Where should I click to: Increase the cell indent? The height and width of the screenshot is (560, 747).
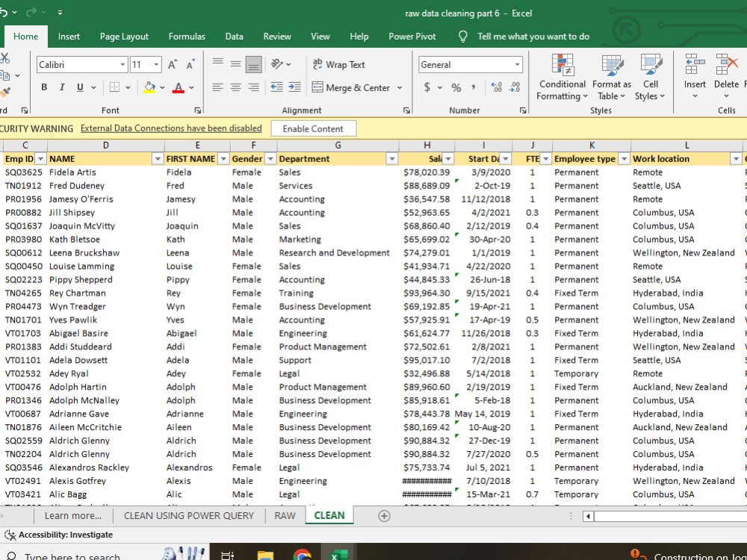pos(295,87)
